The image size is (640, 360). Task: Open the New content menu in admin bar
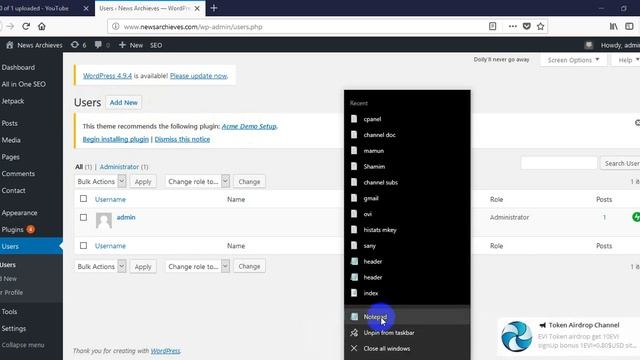[x=131, y=45]
